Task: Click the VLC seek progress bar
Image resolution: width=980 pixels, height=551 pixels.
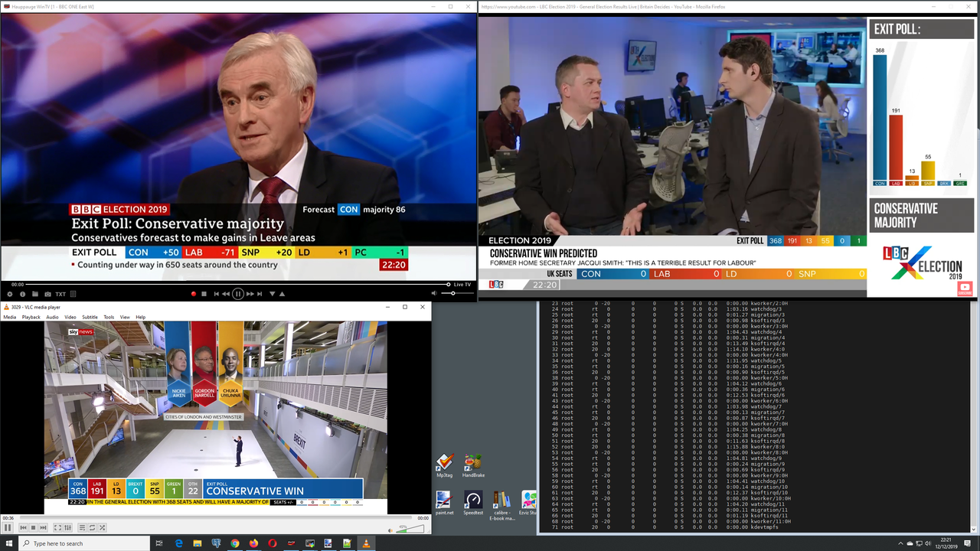Action: point(217,517)
